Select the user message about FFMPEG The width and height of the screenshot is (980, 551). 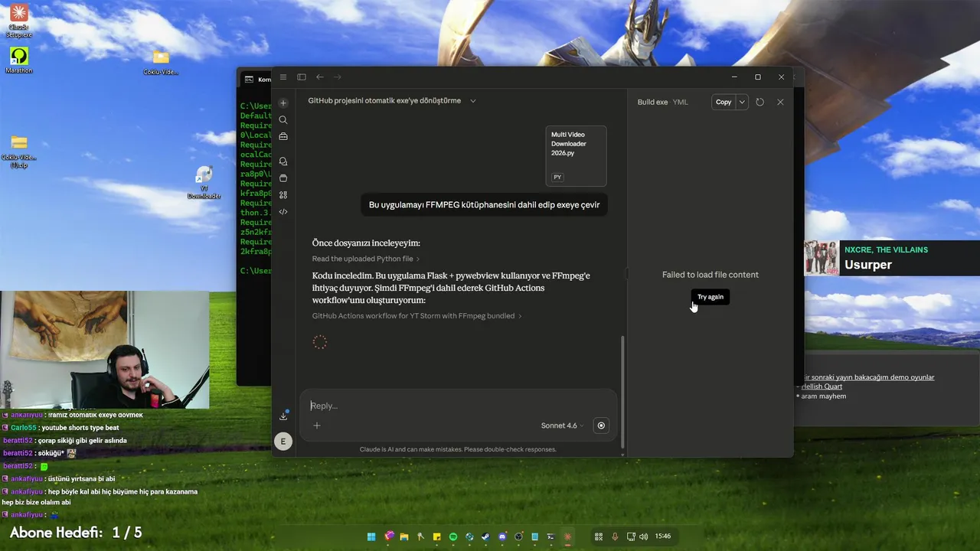tap(485, 205)
